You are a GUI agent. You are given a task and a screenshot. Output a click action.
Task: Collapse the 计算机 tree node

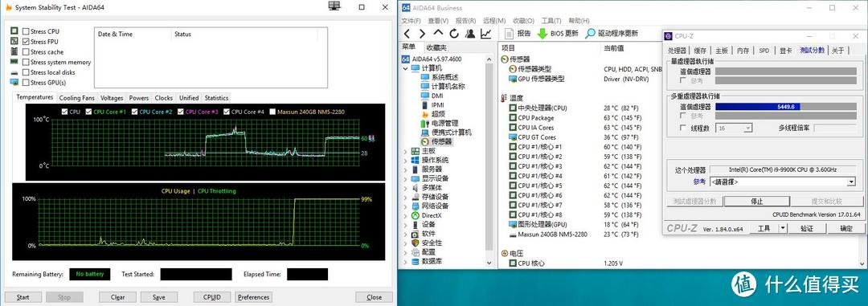pyautogui.click(x=405, y=68)
